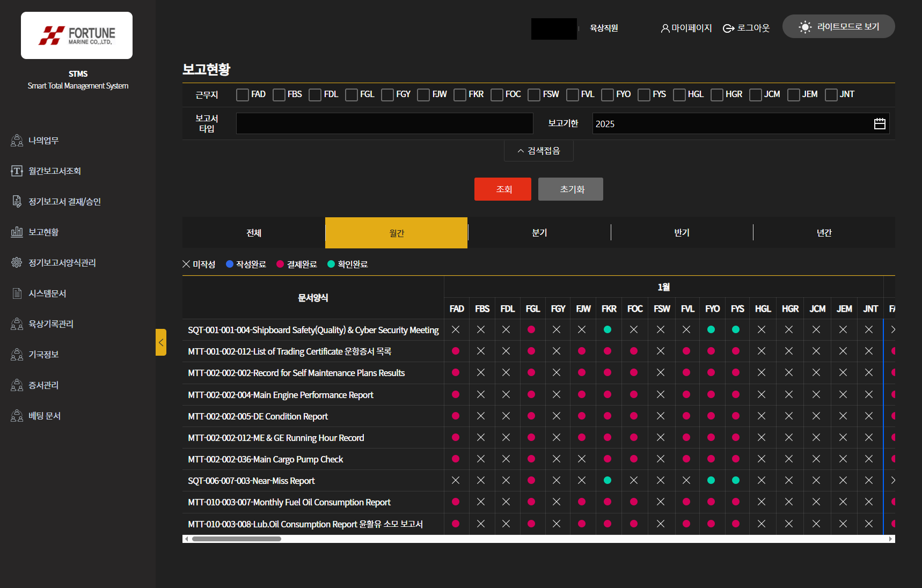The width and height of the screenshot is (922, 588).
Task: Collapse the sidebar with yellow arrow handle
Action: [x=161, y=342]
